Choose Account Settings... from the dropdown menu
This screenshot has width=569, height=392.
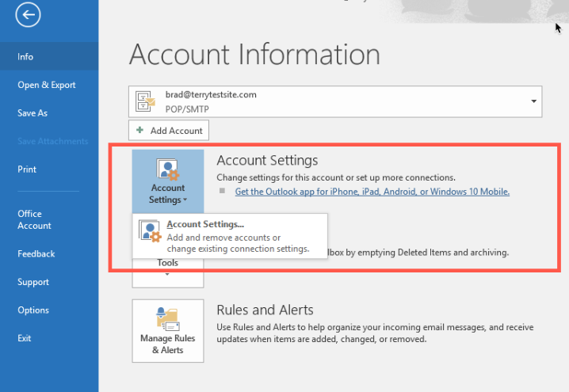(230, 236)
